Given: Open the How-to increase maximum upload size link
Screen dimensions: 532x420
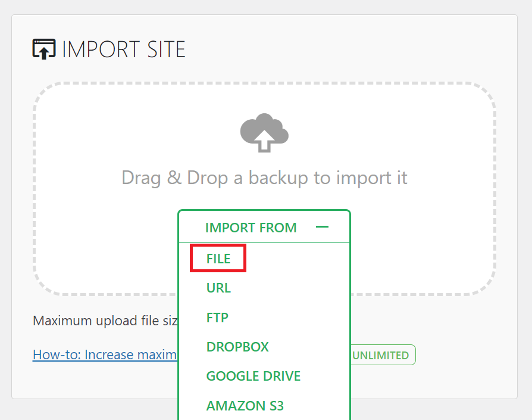Looking at the screenshot, I should point(104,354).
